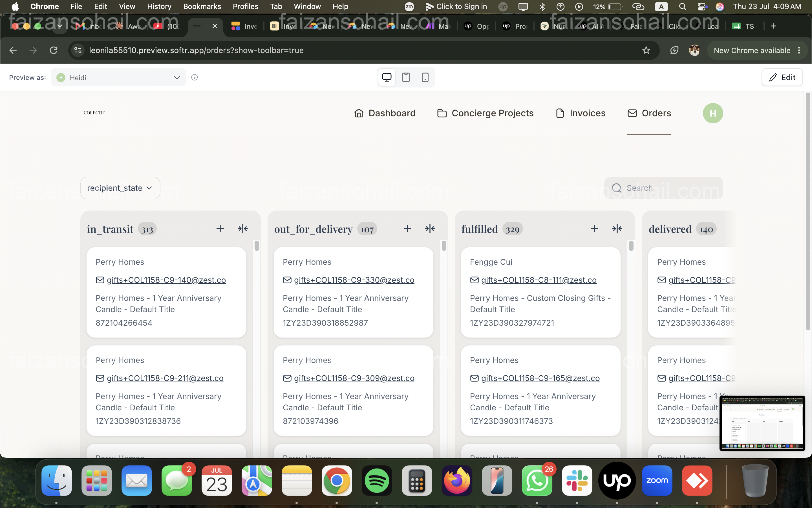812x508 pixels.
Task: Go back in Chrome
Action: point(13,51)
